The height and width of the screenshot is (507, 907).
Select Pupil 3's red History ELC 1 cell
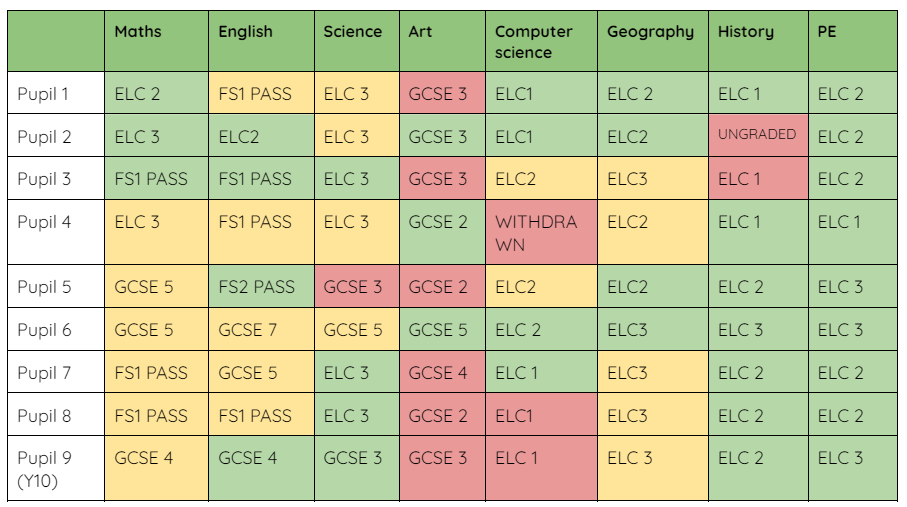pyautogui.click(x=740, y=179)
